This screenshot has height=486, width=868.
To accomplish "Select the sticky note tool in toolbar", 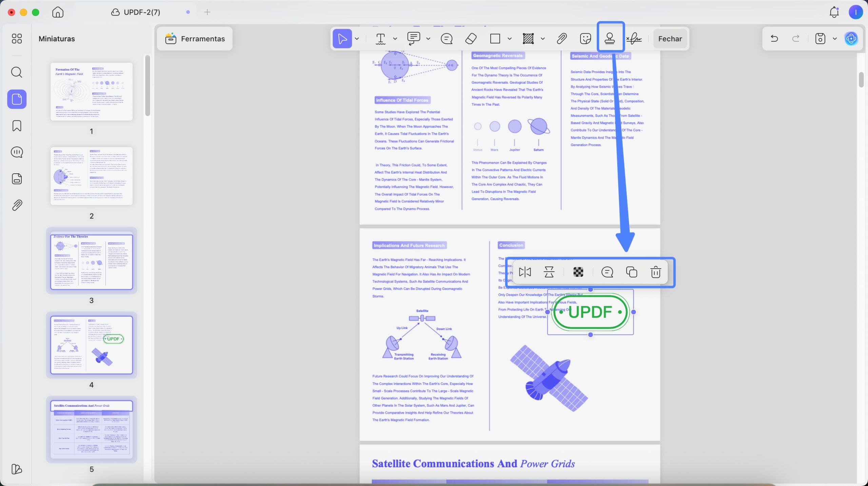I will [447, 39].
